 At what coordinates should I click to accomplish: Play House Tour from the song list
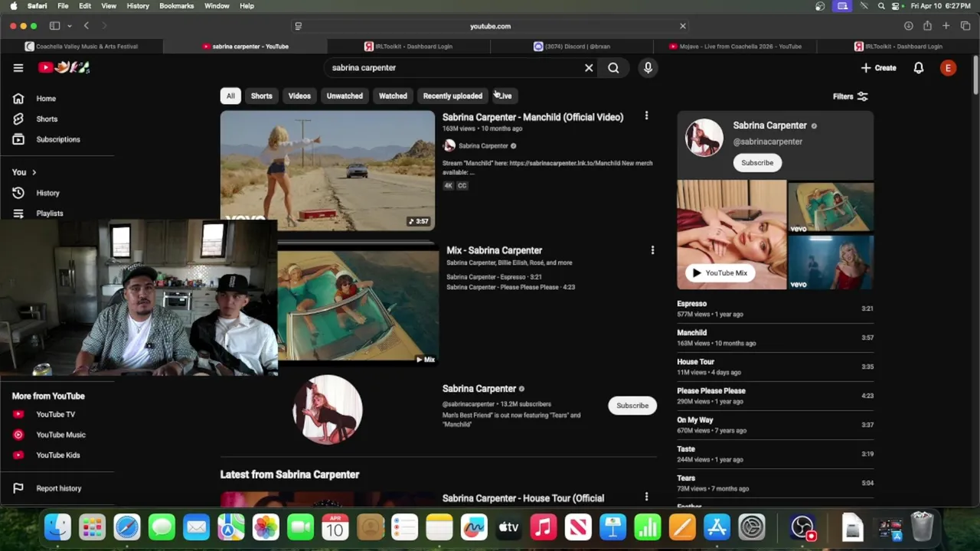(x=775, y=367)
